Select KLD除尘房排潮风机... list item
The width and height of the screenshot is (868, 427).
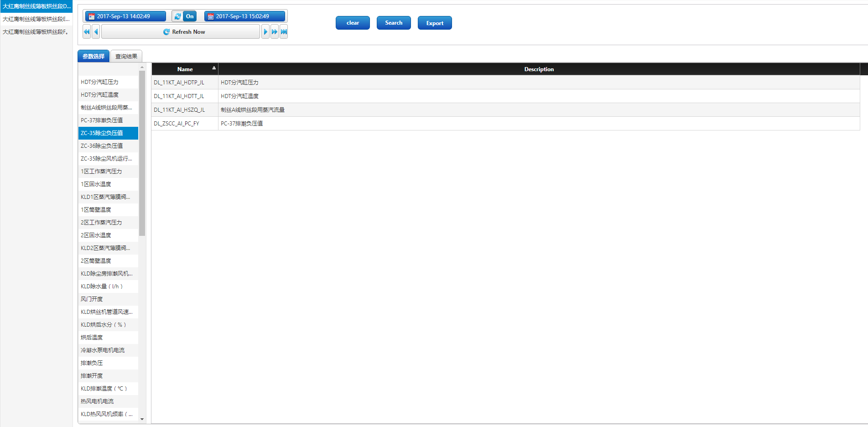tap(108, 274)
